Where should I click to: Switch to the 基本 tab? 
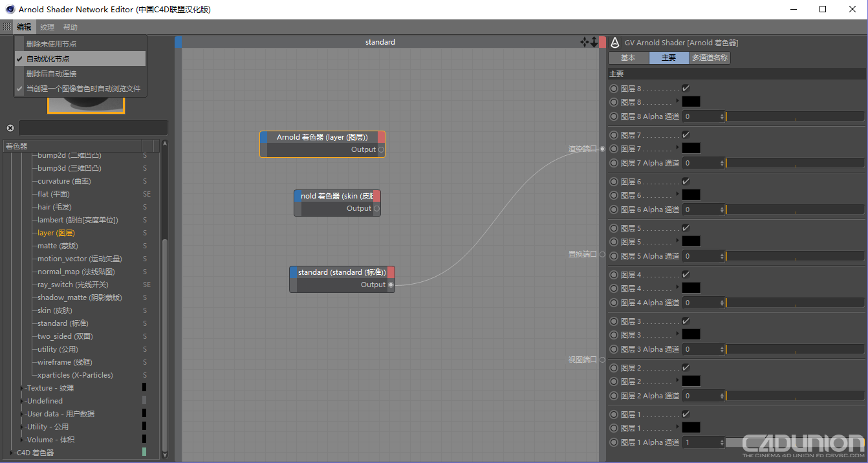(x=628, y=58)
